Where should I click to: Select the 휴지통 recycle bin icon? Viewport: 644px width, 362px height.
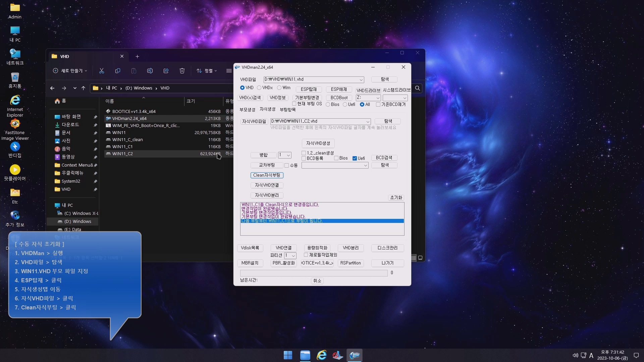coord(15,80)
